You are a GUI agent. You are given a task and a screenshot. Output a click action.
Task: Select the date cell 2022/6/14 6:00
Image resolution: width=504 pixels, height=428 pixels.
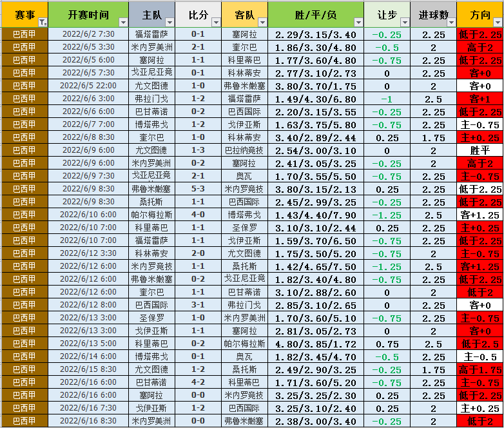88,356
